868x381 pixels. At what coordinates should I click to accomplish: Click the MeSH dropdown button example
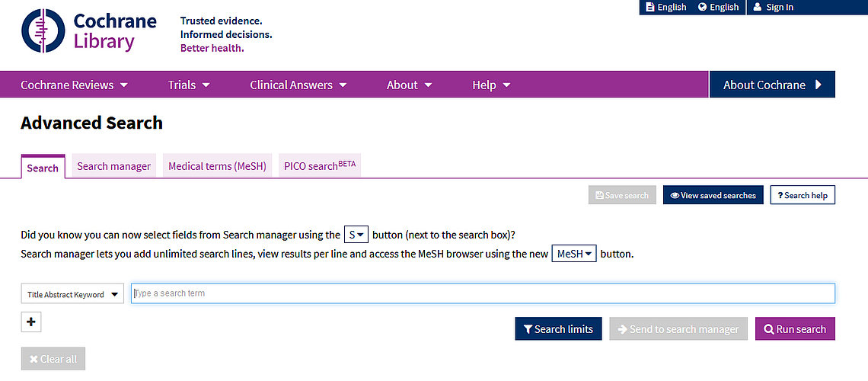(574, 254)
